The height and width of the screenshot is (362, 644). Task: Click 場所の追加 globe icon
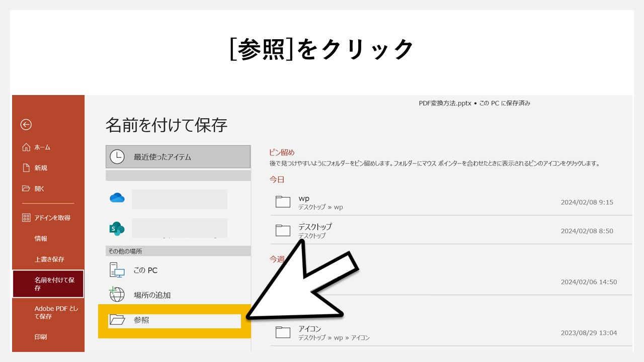point(117,295)
